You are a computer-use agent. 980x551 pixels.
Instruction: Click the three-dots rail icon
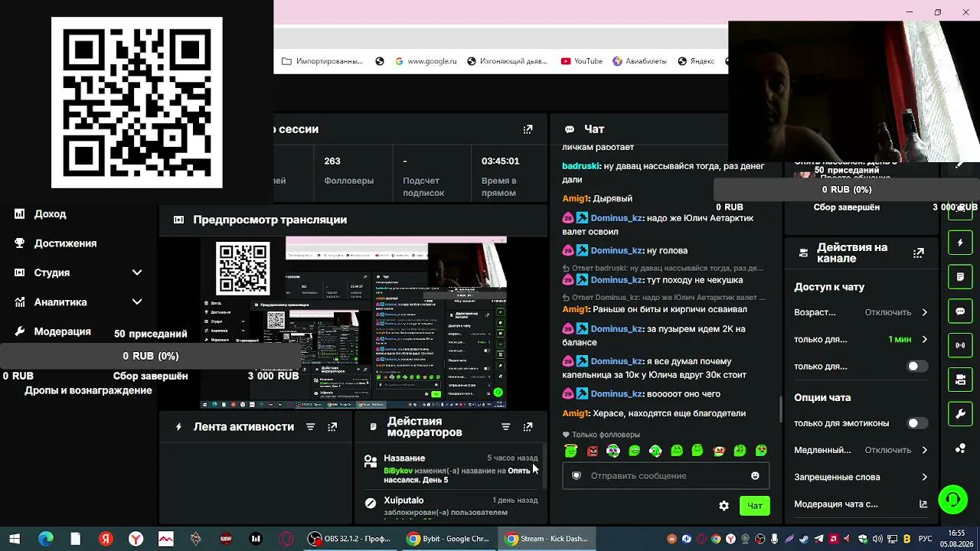[x=960, y=448]
